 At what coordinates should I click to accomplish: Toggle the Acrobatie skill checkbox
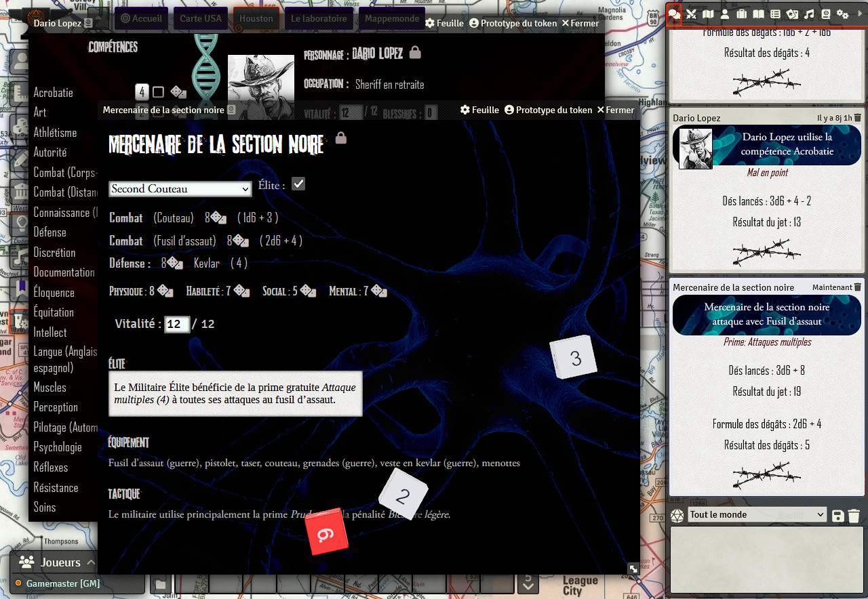(x=158, y=92)
